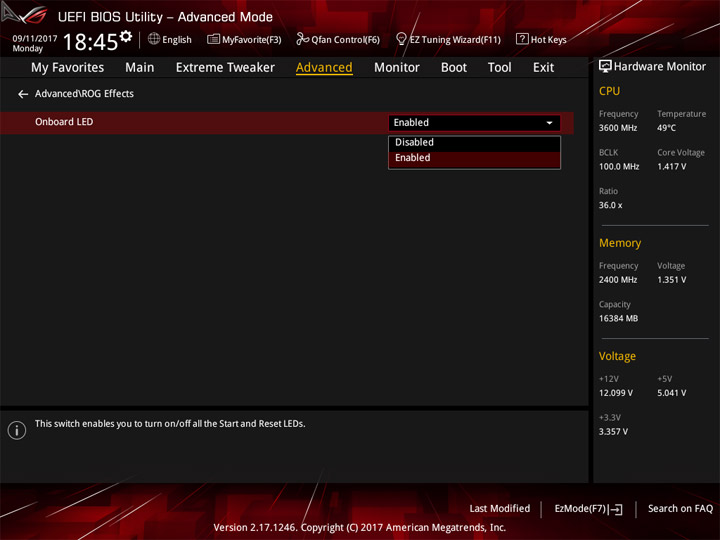Switch to the Main tab
This screenshot has width=720, height=540.
point(140,68)
